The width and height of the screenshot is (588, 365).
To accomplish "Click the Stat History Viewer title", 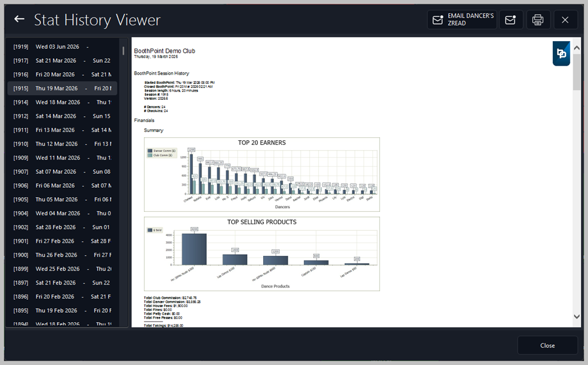I will [x=97, y=20].
